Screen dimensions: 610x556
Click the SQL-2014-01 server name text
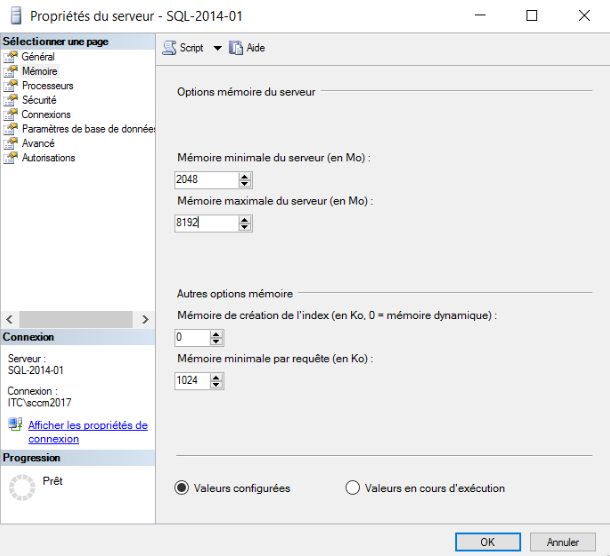(35, 370)
